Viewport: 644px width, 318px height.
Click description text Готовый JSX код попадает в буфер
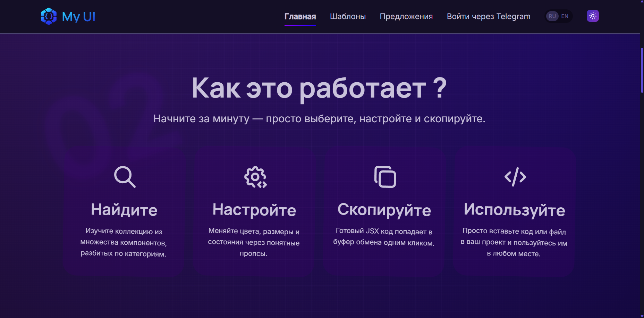pyautogui.click(x=384, y=237)
